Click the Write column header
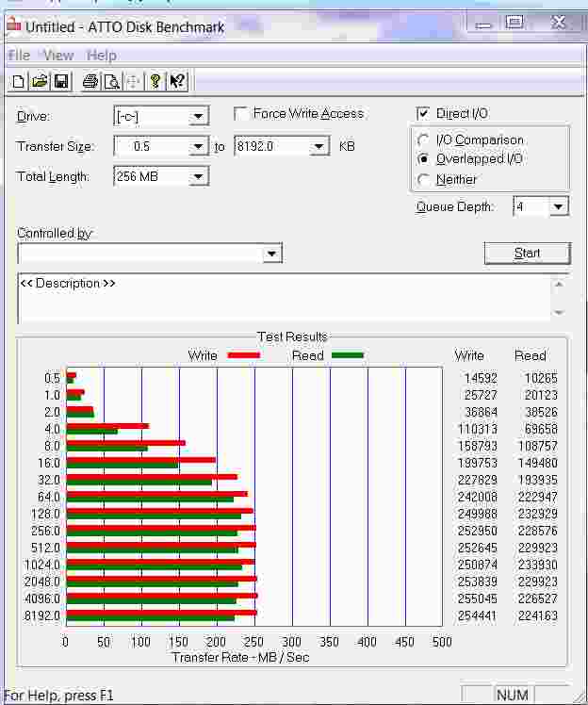Image resolution: width=588 pixels, height=705 pixels. [469, 355]
